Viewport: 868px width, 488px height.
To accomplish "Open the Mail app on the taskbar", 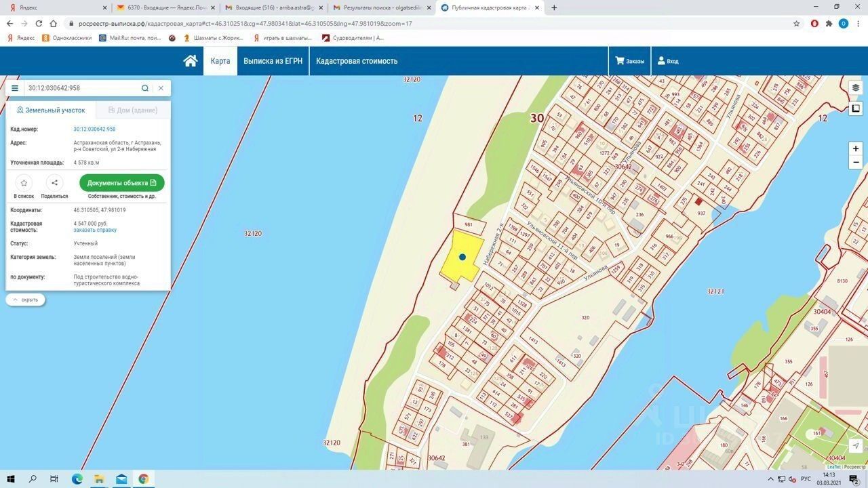I will click(121, 479).
